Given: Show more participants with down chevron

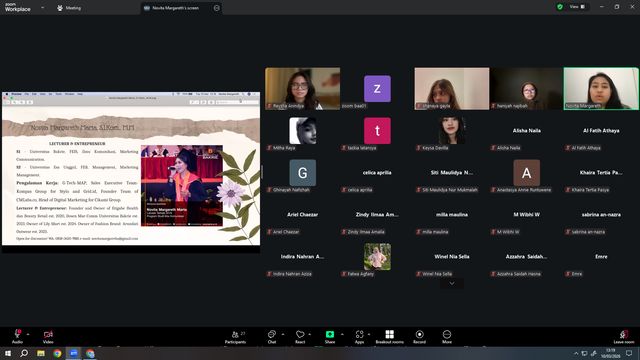Looking at the screenshot, I should [452, 283].
